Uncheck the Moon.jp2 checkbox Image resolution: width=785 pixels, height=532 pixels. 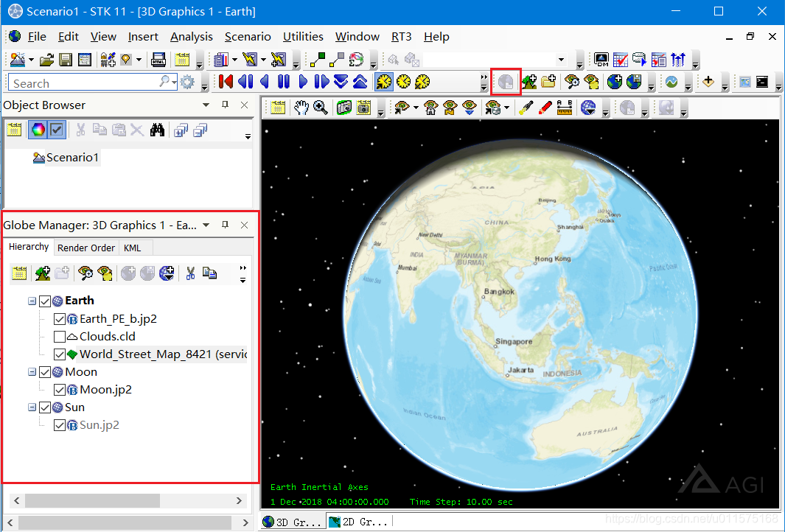click(x=59, y=389)
